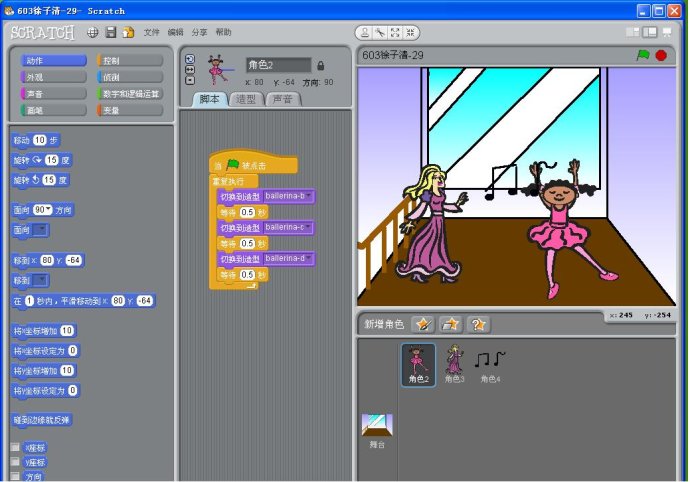Viewport: 690px width, 482px height.
Task: Switch to the 脚本 tab
Action: point(209,99)
